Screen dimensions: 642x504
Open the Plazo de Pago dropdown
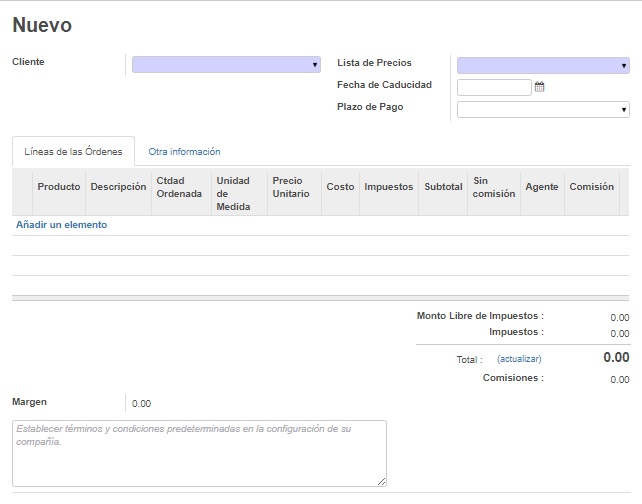click(x=542, y=110)
